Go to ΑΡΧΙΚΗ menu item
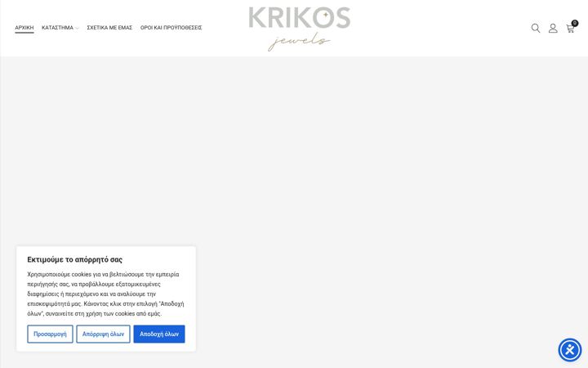Image resolution: width=588 pixels, height=368 pixels. (x=24, y=28)
